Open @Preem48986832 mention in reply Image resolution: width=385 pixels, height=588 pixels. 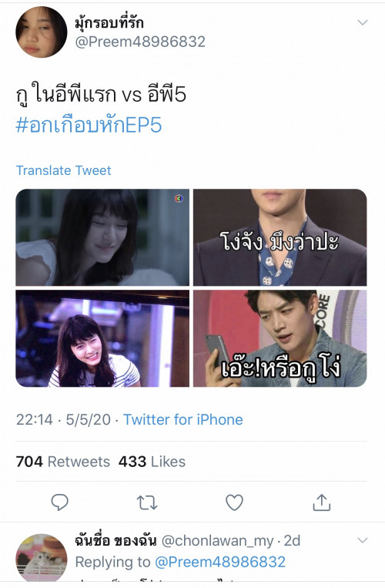click(x=220, y=562)
